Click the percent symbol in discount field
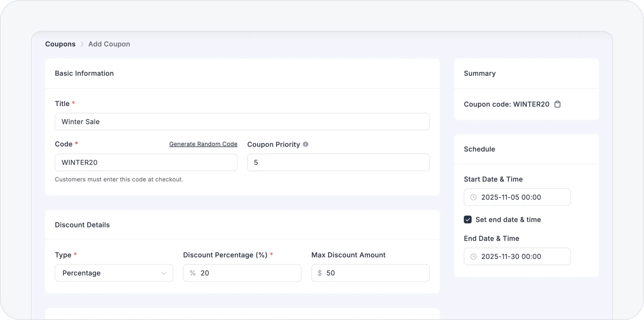This screenshot has width=644, height=320. point(193,273)
